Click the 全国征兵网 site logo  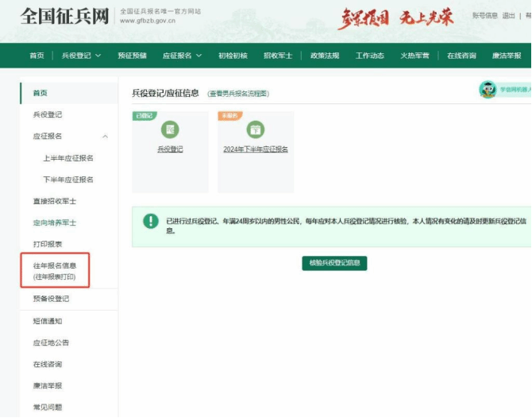(66, 16)
